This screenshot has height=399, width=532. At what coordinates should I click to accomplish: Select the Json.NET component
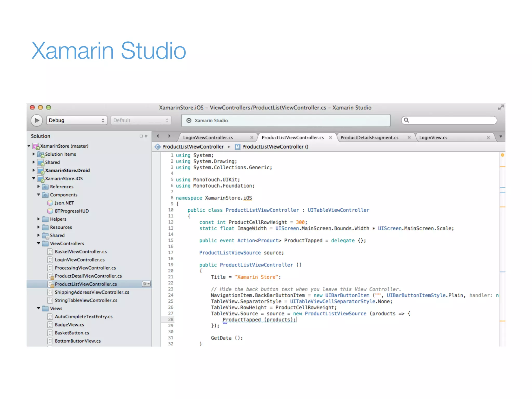tap(64, 203)
